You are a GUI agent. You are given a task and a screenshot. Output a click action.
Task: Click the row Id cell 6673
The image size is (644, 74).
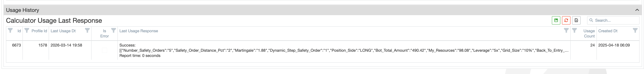click(17, 45)
